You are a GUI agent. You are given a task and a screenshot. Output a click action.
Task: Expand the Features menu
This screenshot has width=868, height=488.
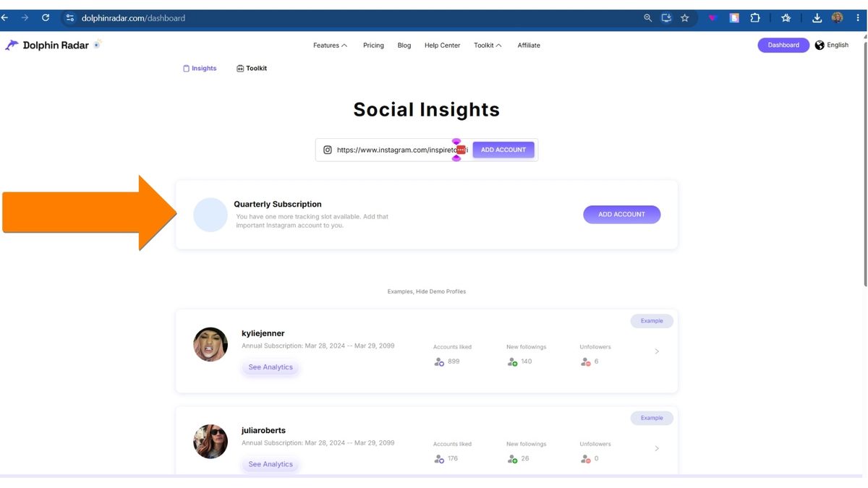pos(330,45)
